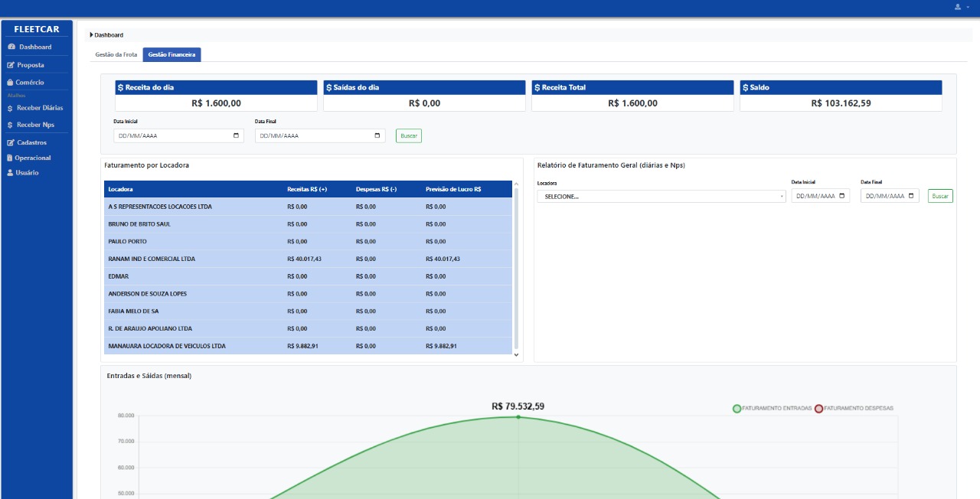Click the top Data Inicial date field
This screenshot has width=980, height=499.
(x=178, y=135)
